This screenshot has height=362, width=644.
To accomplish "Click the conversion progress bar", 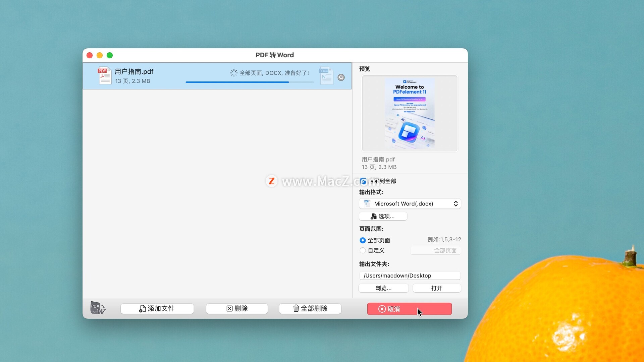I will (250, 82).
